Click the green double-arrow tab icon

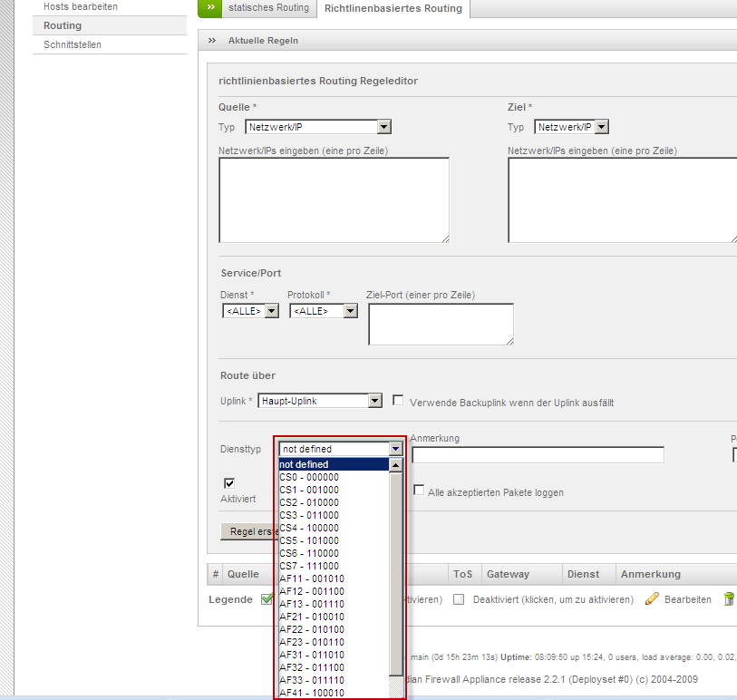click(210, 8)
